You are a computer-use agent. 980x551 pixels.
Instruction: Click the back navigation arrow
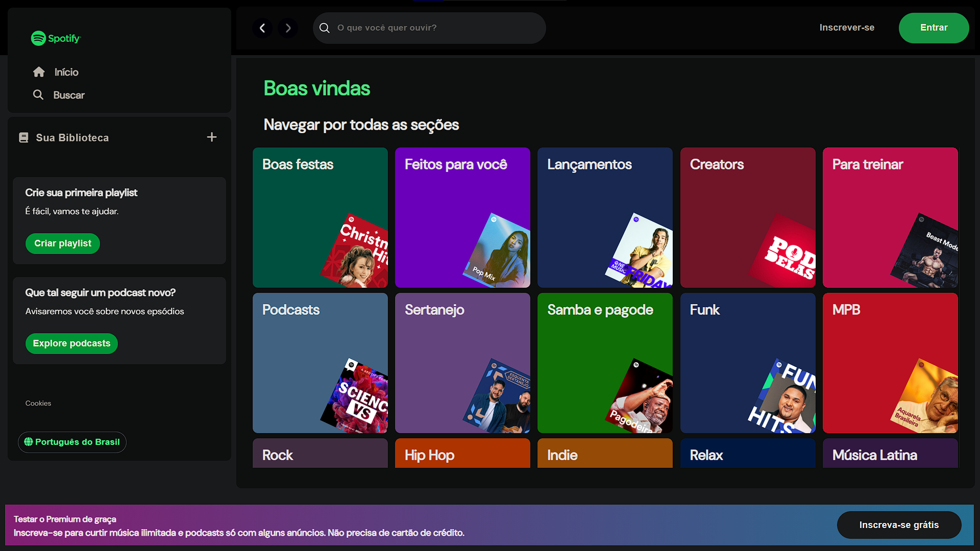(x=262, y=28)
